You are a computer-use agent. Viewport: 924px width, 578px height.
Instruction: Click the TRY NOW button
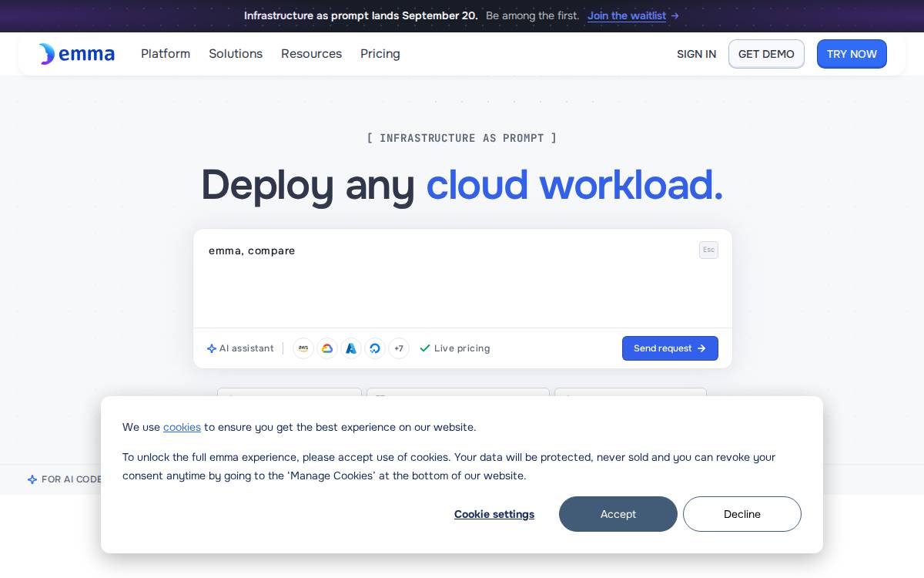pyautogui.click(x=852, y=54)
